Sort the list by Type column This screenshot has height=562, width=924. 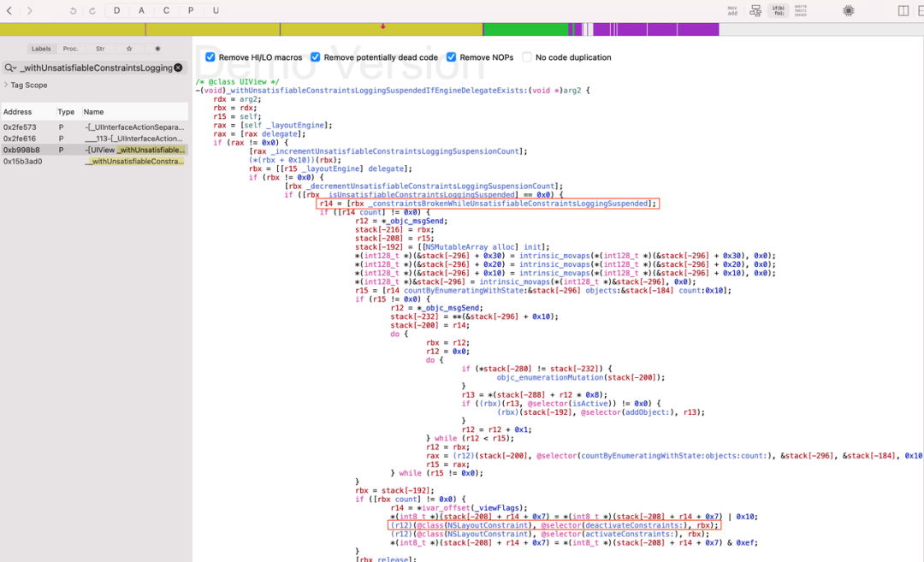[66, 112]
